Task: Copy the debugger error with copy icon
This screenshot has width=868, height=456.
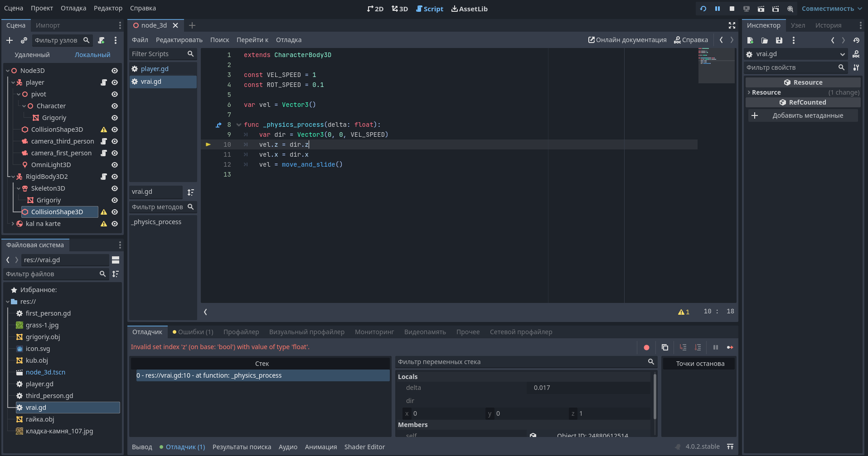Action: tap(665, 347)
